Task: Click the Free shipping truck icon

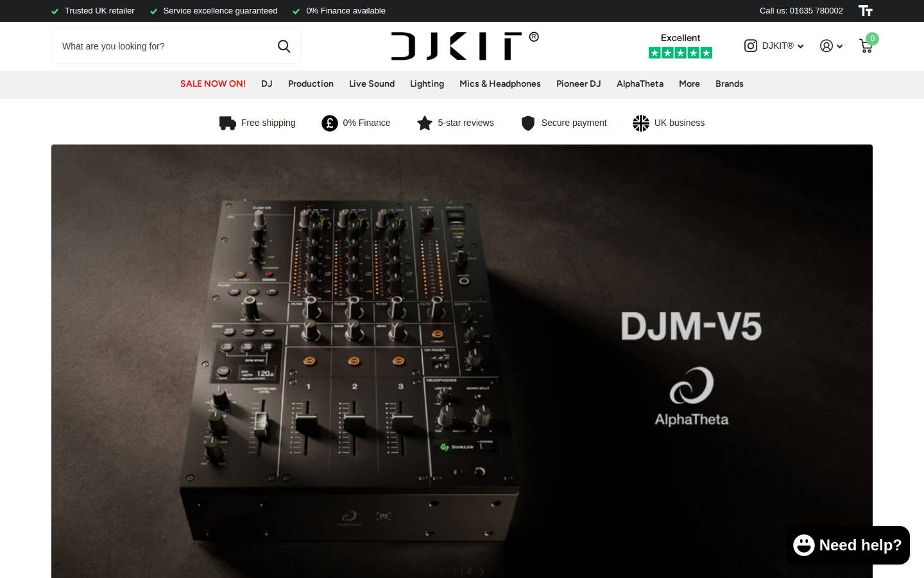Action: [x=227, y=123]
